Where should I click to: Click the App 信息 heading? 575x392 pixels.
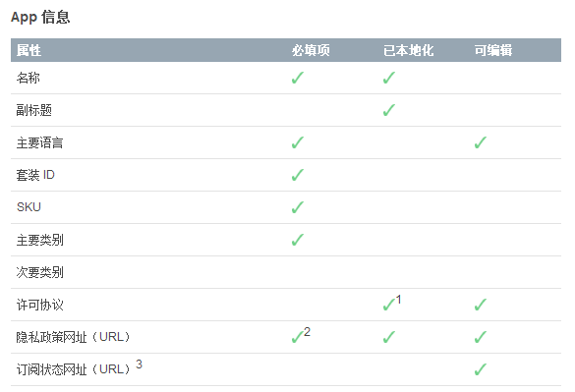40,18
